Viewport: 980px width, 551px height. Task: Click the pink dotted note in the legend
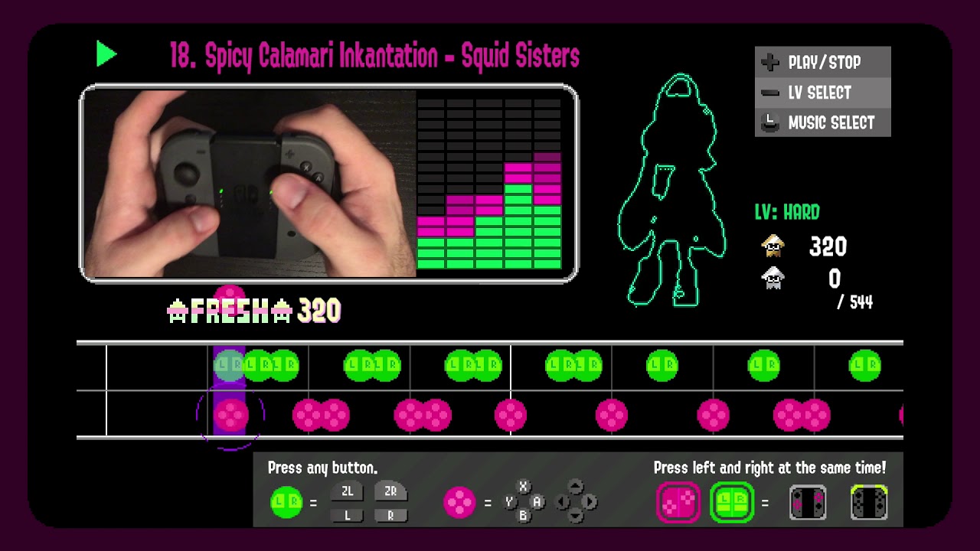click(x=459, y=503)
